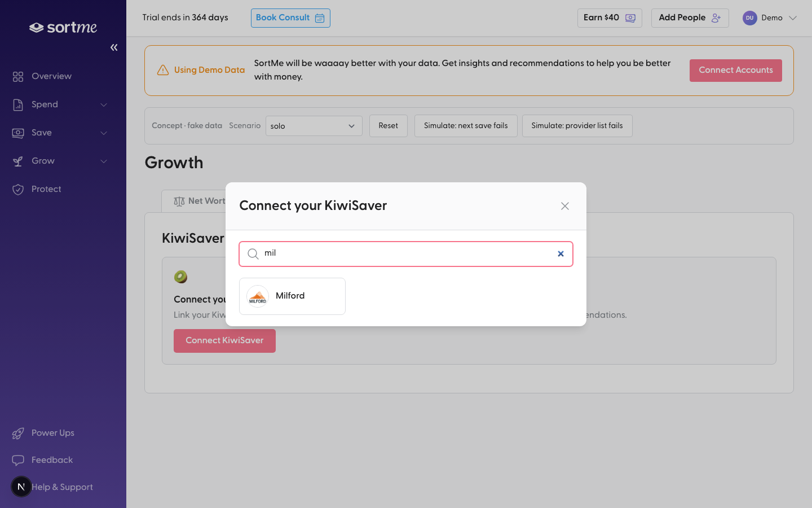Viewport: 812px width, 508px height.
Task: Click in the provider search field
Action: (406, 254)
